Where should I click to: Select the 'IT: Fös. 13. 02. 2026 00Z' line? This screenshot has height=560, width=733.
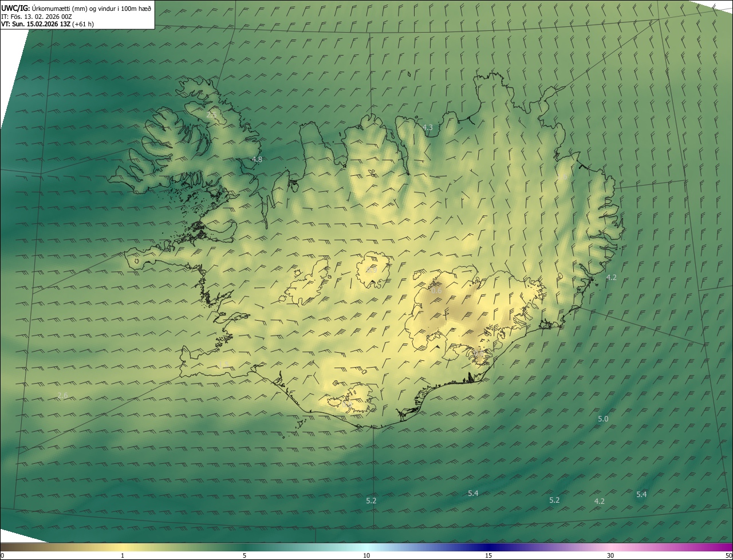pyautogui.click(x=36, y=17)
